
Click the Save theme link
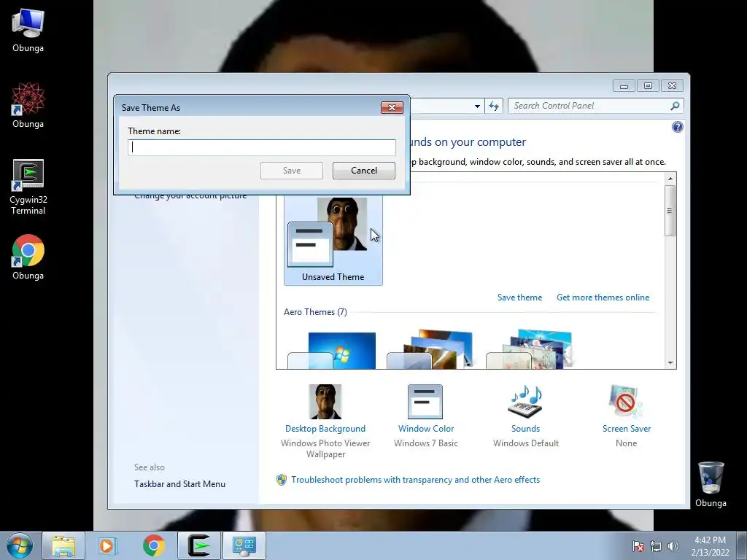519,297
